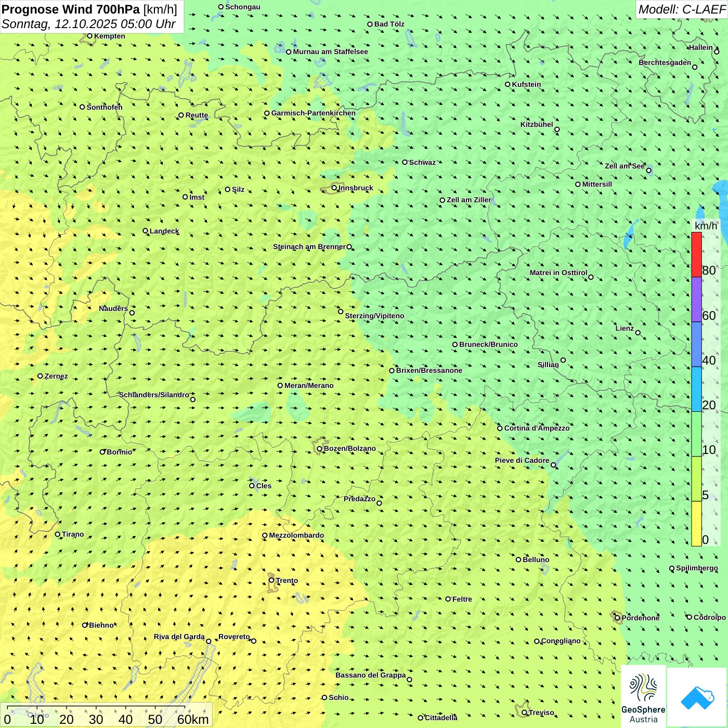Select the lime 5–10 legend swatch

pyautogui.click(x=696, y=479)
